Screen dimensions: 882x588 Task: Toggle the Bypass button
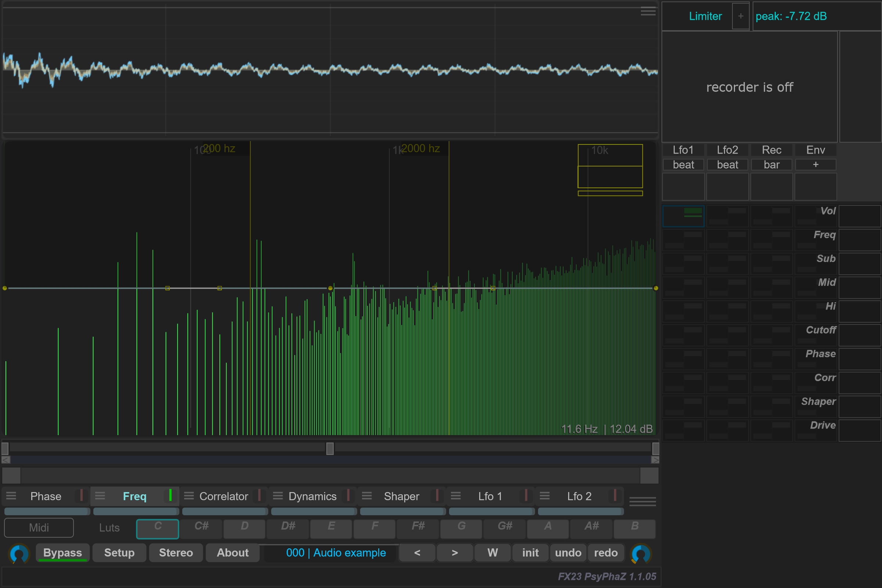62,553
